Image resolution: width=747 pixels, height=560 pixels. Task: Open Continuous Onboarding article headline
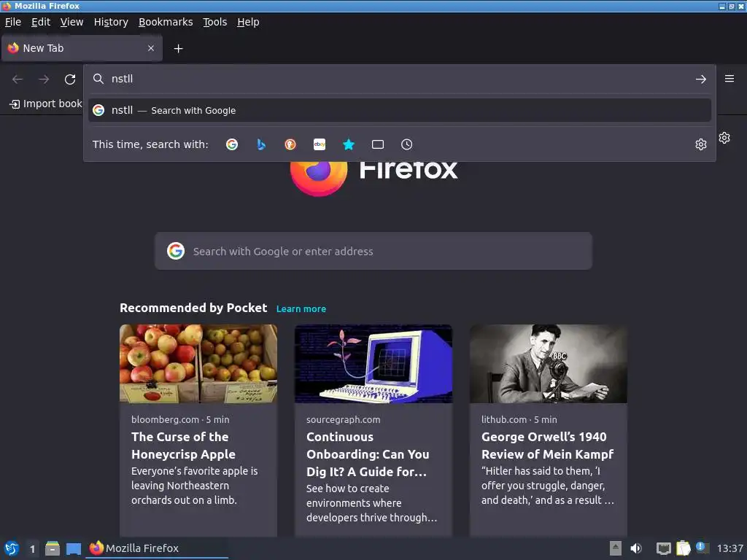coord(368,454)
